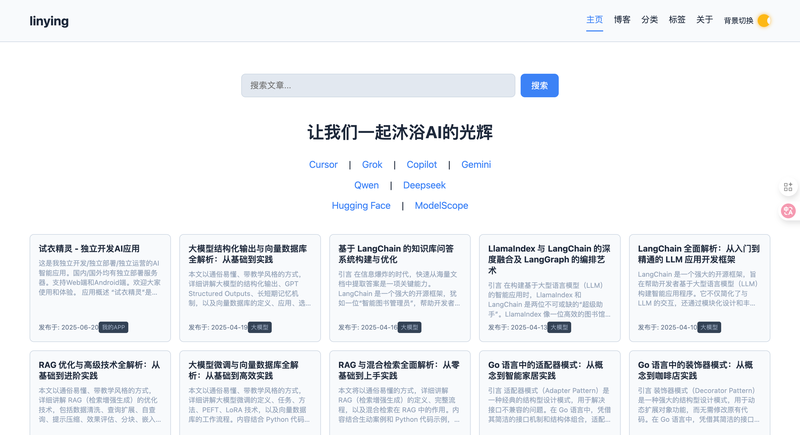The width and height of the screenshot is (800, 435).
Task: Click 大模型 tag dated 2025-04-19
Action: click(x=260, y=327)
